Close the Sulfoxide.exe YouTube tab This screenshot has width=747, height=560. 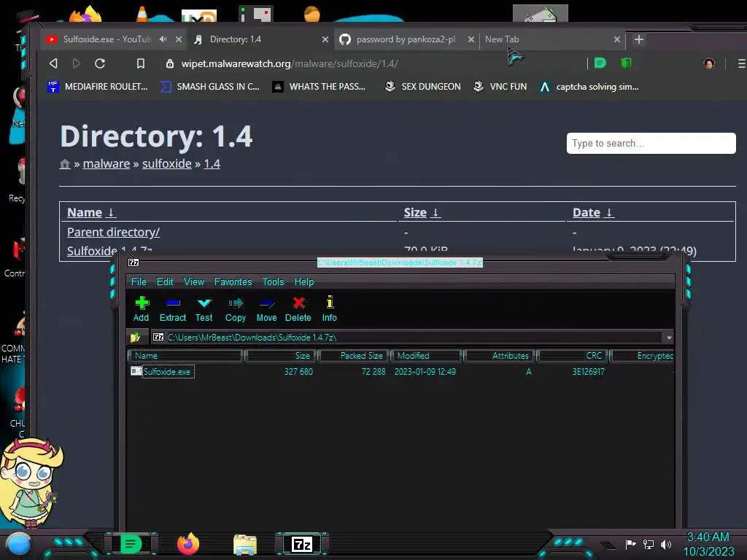(x=179, y=39)
